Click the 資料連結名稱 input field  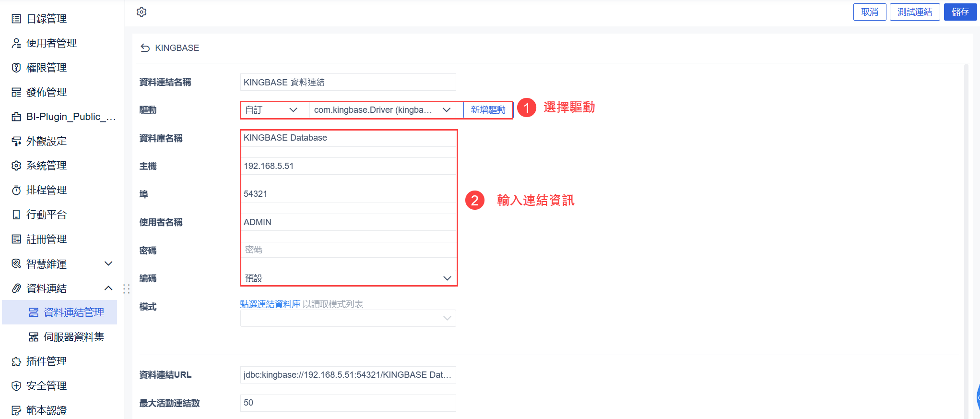[348, 82]
